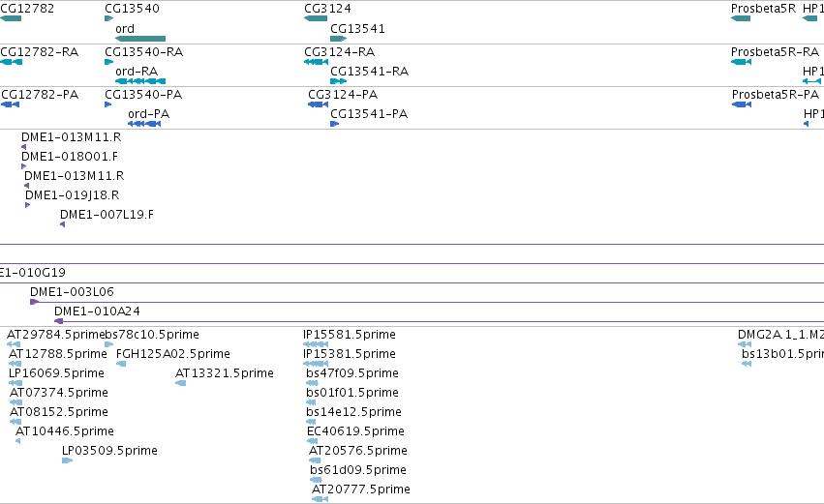This screenshot has height=504, width=824.
Task: Click the CG13541 gene arrow
Action: coord(339,39)
